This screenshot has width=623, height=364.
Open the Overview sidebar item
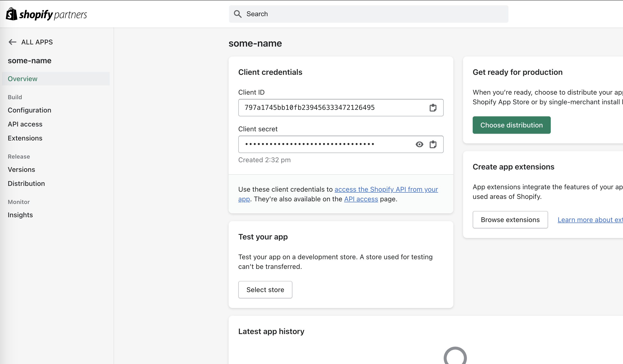(x=22, y=79)
